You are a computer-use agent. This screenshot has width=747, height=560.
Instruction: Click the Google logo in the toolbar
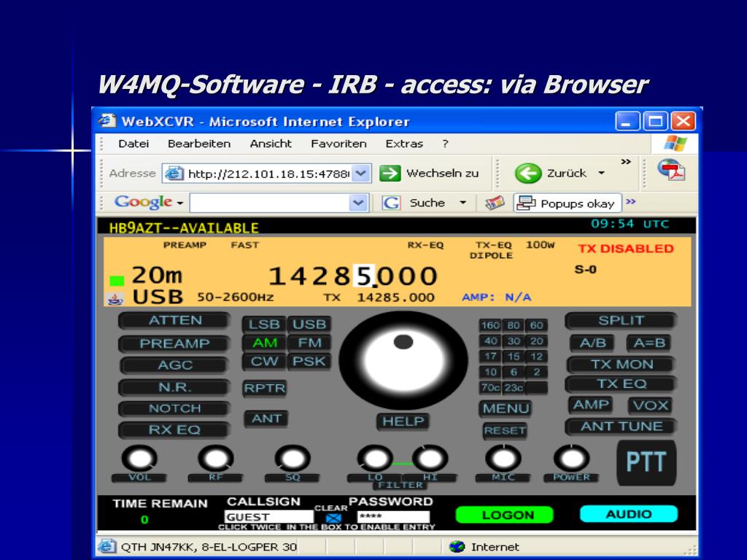(x=143, y=203)
